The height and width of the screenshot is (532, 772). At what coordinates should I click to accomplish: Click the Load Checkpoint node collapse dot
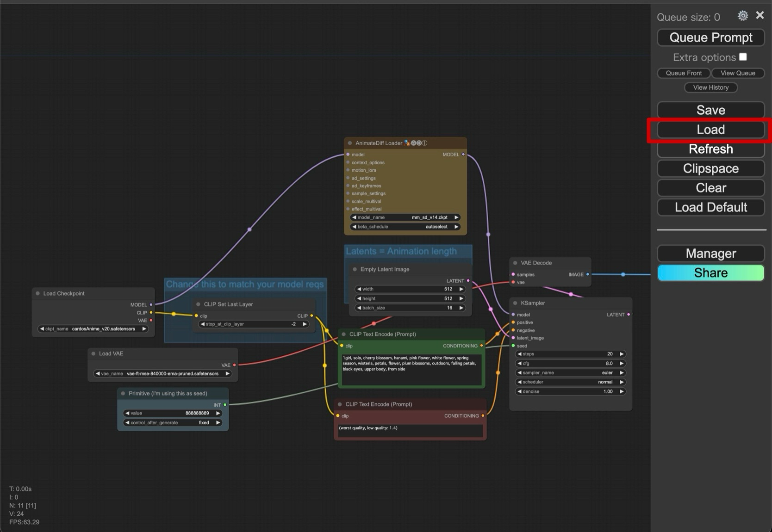tap(38, 293)
